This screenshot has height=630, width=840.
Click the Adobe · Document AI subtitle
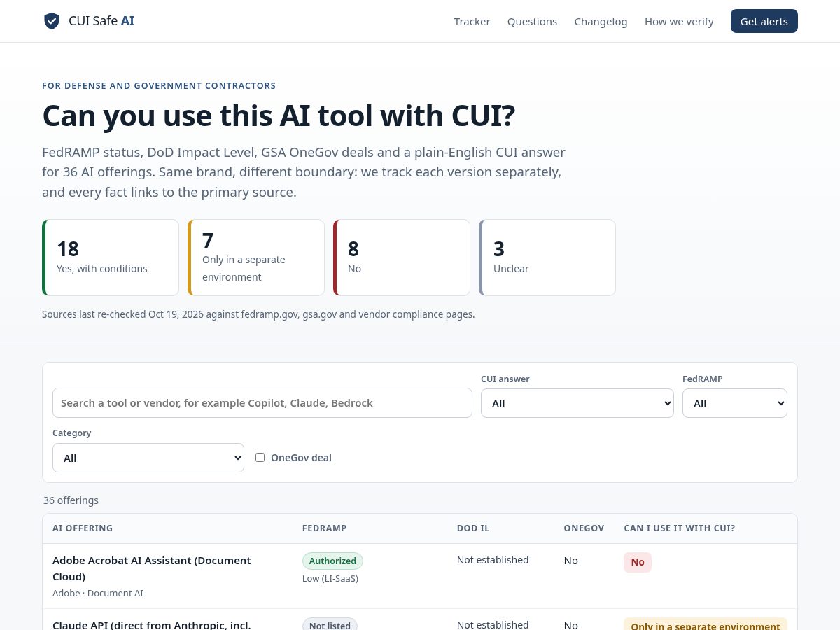(x=98, y=594)
